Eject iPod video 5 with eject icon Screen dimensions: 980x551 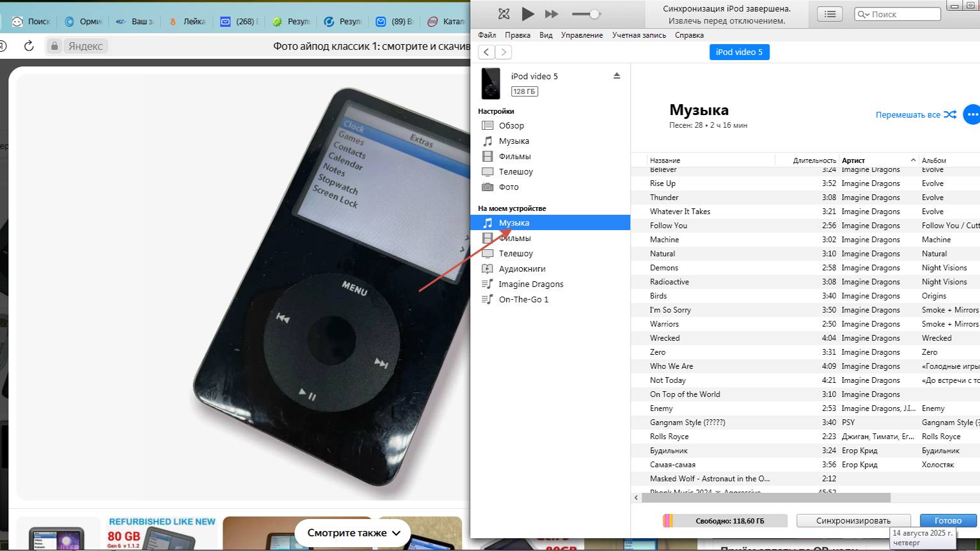pos(617,75)
